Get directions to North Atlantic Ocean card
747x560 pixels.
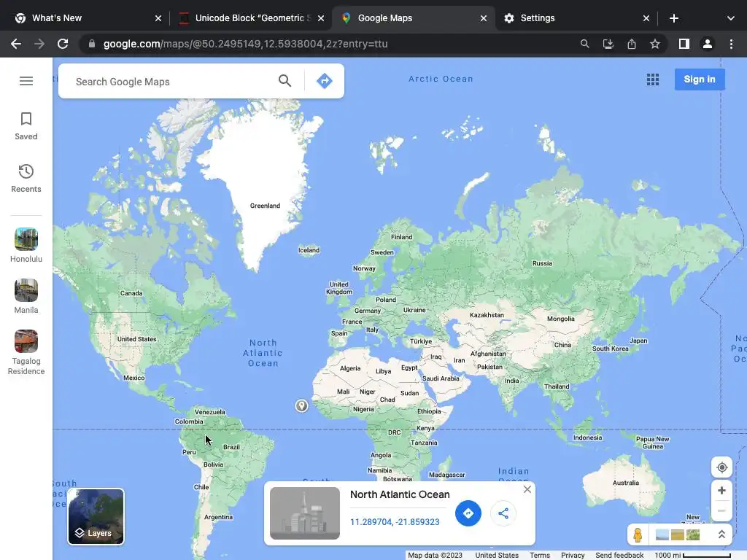click(468, 513)
